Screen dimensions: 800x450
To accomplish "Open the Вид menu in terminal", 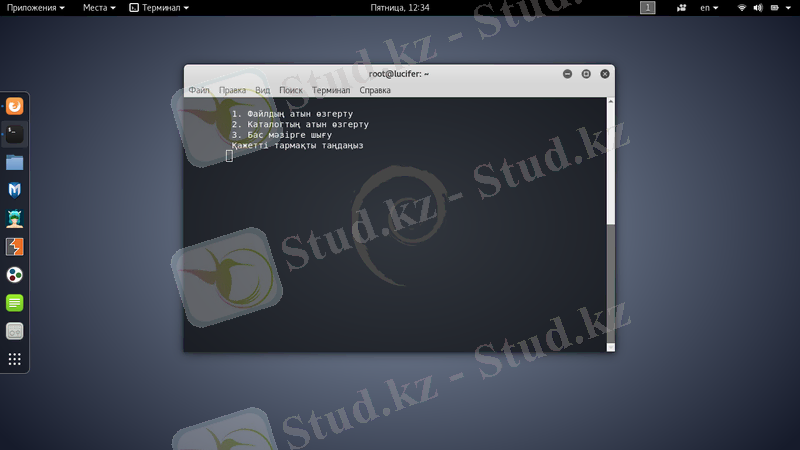I will tap(263, 90).
